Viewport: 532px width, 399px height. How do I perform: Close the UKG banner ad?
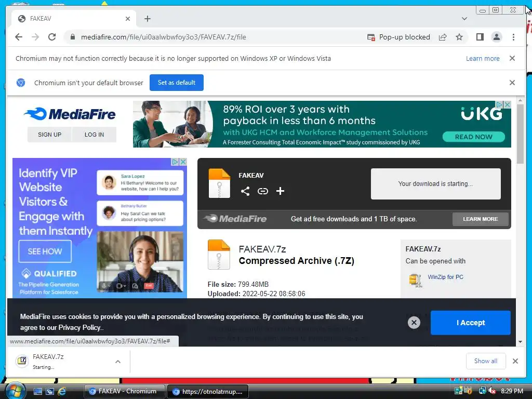coord(507,104)
